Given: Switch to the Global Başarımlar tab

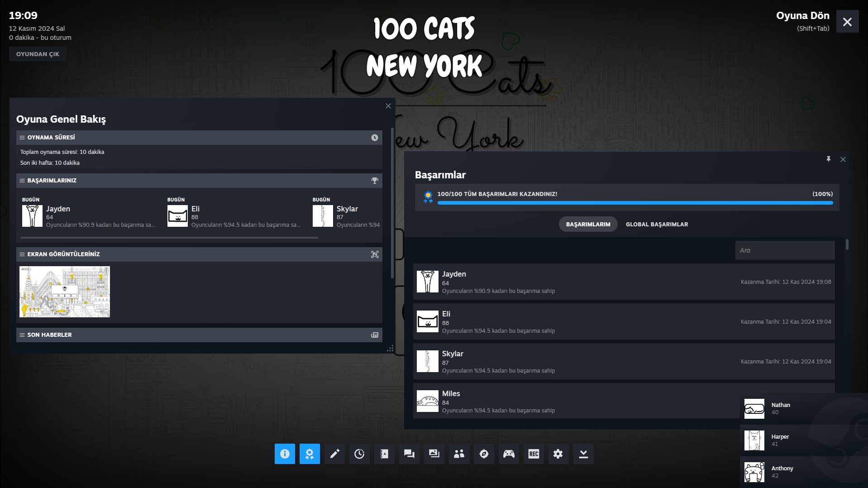Looking at the screenshot, I should pyautogui.click(x=657, y=225).
